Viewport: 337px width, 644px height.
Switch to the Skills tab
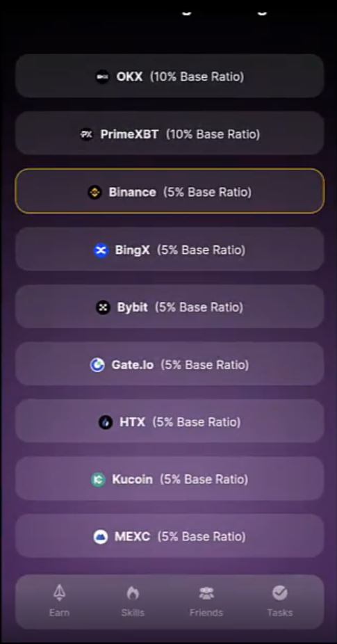point(133,602)
